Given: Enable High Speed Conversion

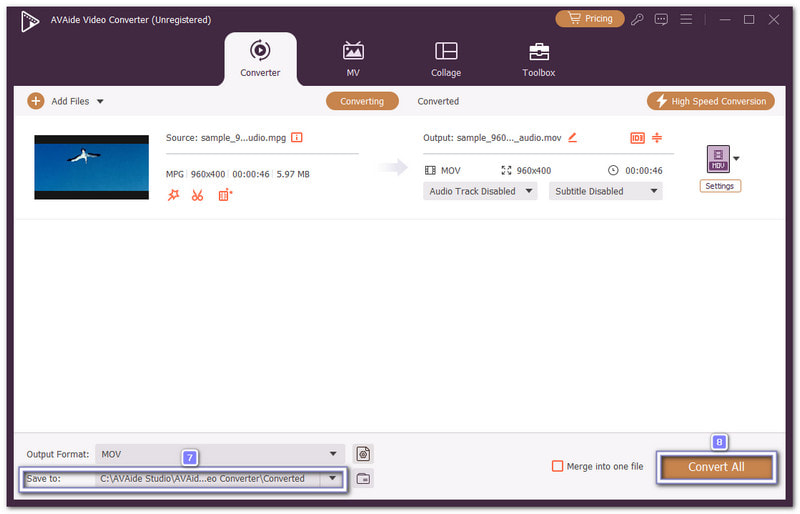Looking at the screenshot, I should tap(711, 101).
